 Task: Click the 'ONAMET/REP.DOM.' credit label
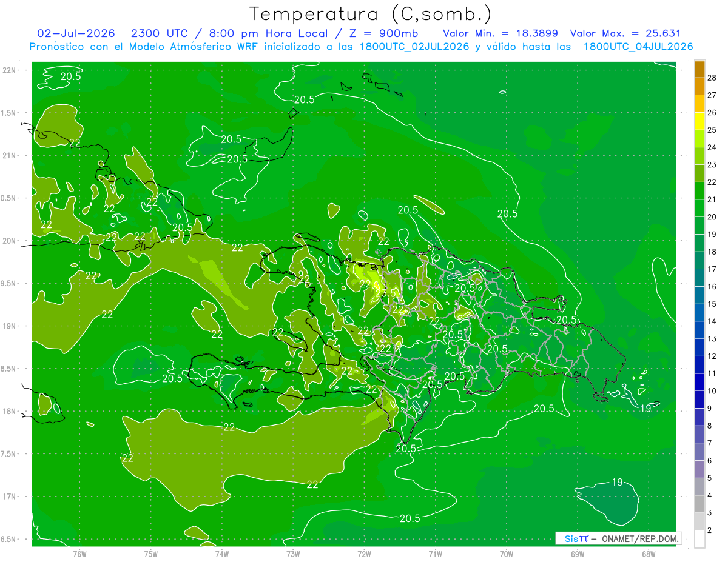tap(640, 538)
